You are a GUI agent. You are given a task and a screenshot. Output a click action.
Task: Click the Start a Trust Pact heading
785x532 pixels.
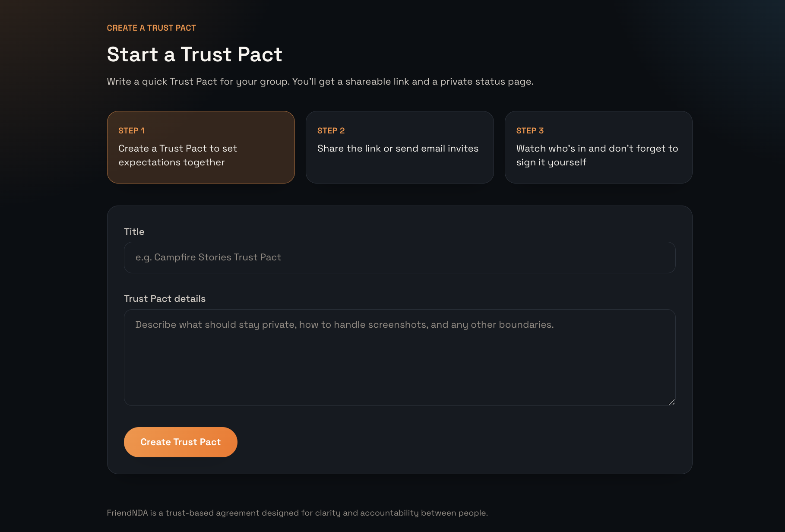[x=194, y=54]
